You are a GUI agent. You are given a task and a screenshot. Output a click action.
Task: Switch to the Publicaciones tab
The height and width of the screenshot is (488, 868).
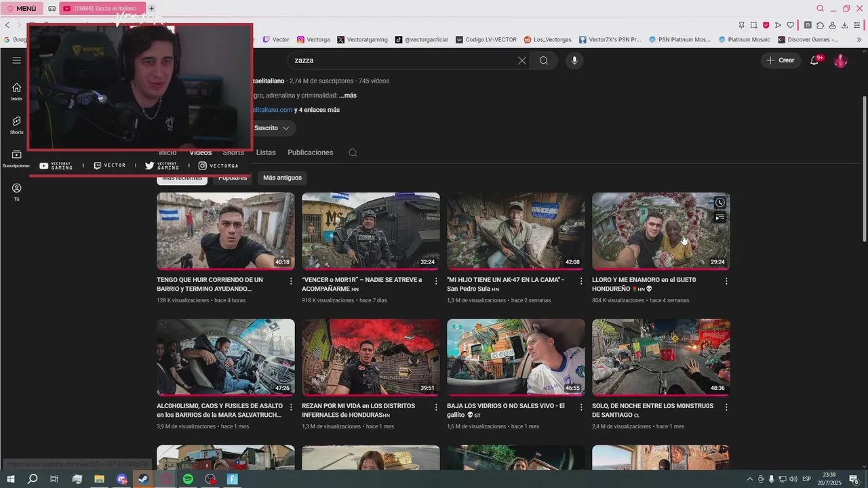coord(310,152)
